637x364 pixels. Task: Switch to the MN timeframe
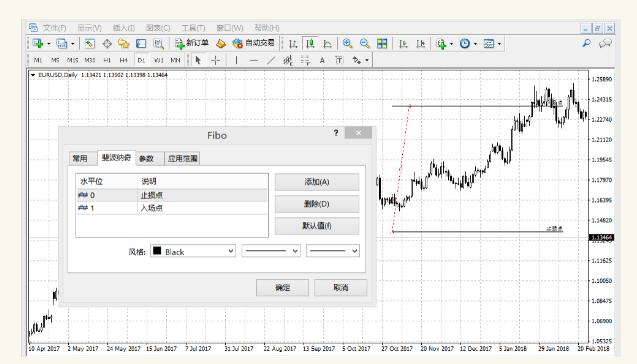pyautogui.click(x=176, y=60)
